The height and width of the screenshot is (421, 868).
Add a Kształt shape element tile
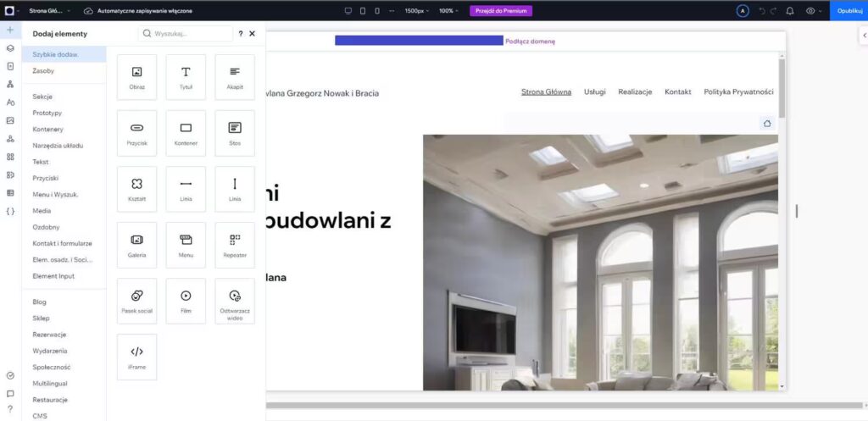pyautogui.click(x=136, y=189)
